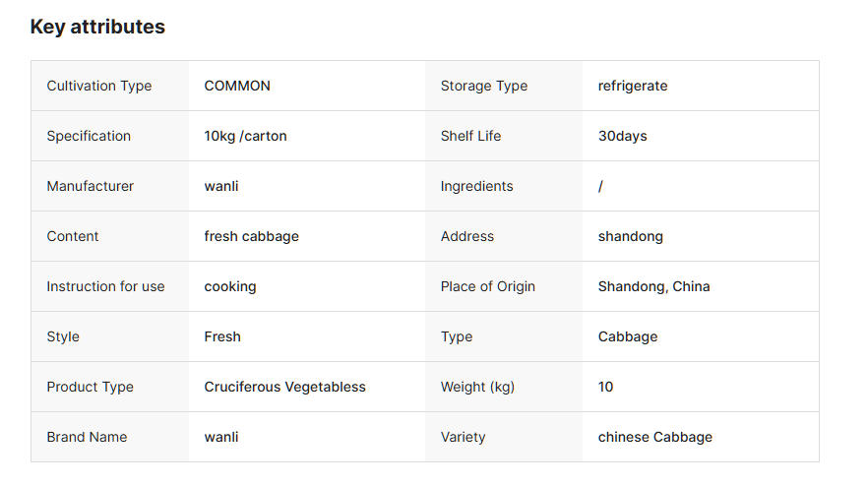The height and width of the screenshot is (486, 868).
Task: Click the chinese Cabbage variety value
Action: [655, 437]
